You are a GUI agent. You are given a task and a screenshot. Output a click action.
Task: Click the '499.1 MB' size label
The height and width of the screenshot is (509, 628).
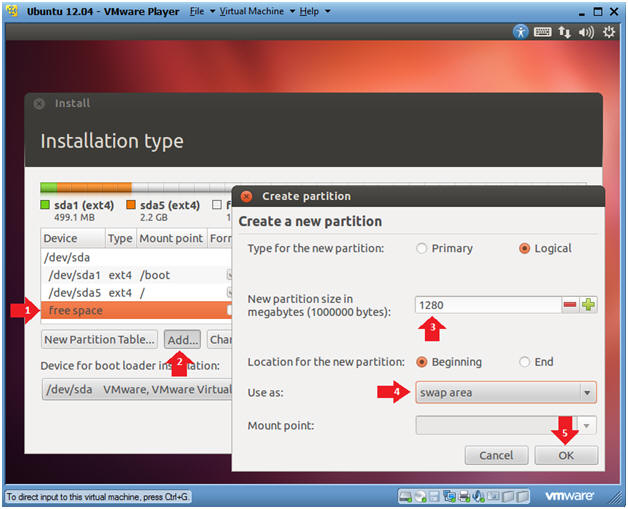click(x=74, y=217)
